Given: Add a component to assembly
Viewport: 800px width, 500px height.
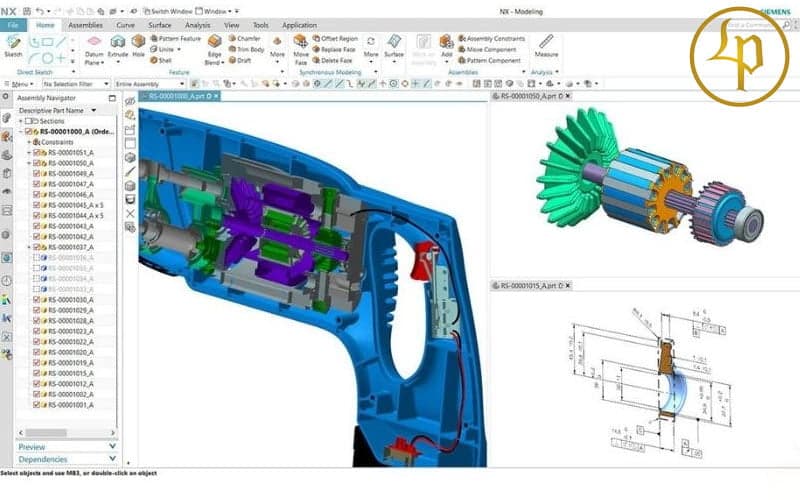Looking at the screenshot, I should click(x=446, y=46).
